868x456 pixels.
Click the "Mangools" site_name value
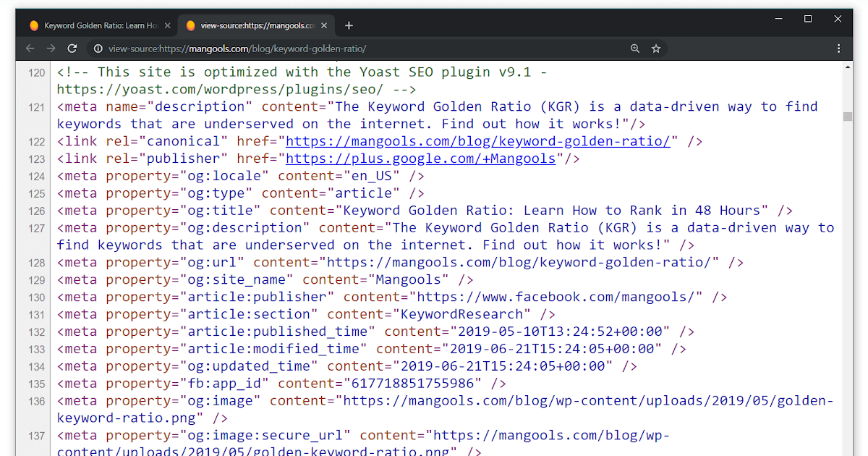coord(408,279)
